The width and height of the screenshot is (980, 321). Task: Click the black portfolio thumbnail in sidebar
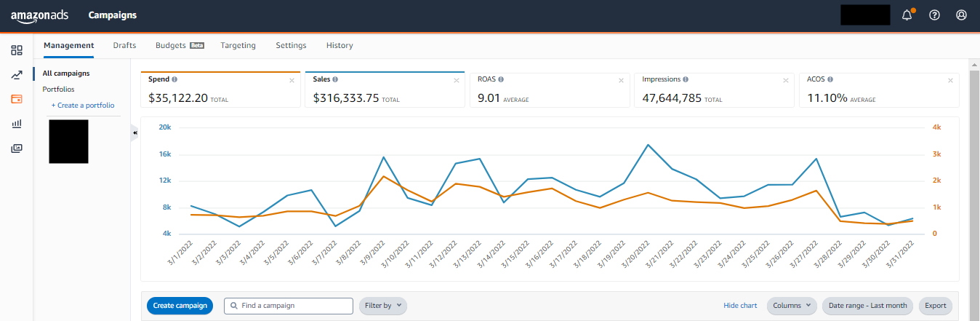(68, 141)
